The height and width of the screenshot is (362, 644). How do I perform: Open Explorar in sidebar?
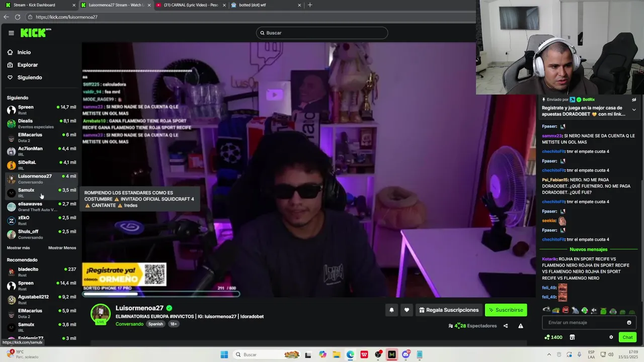coord(27,65)
